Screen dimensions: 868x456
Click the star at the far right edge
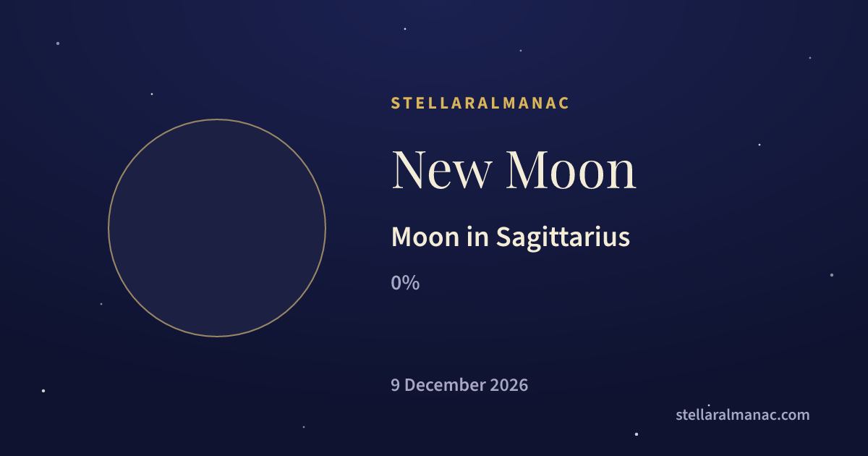coord(832,275)
